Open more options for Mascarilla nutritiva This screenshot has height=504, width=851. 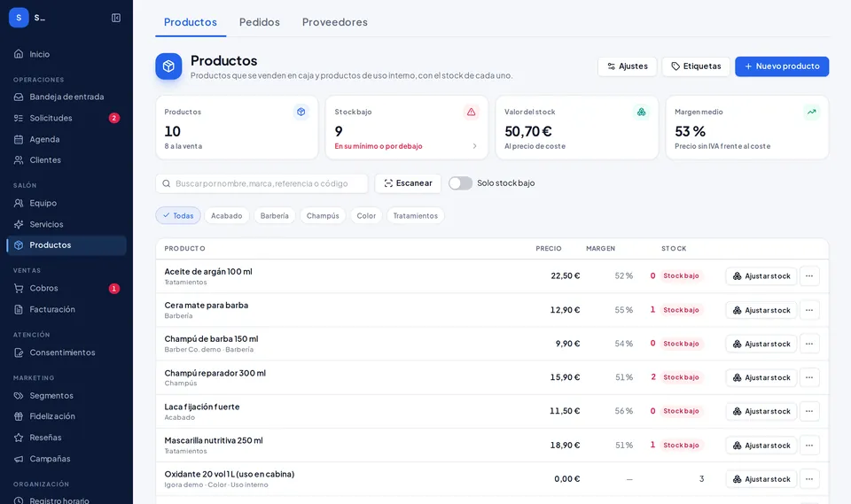point(809,446)
